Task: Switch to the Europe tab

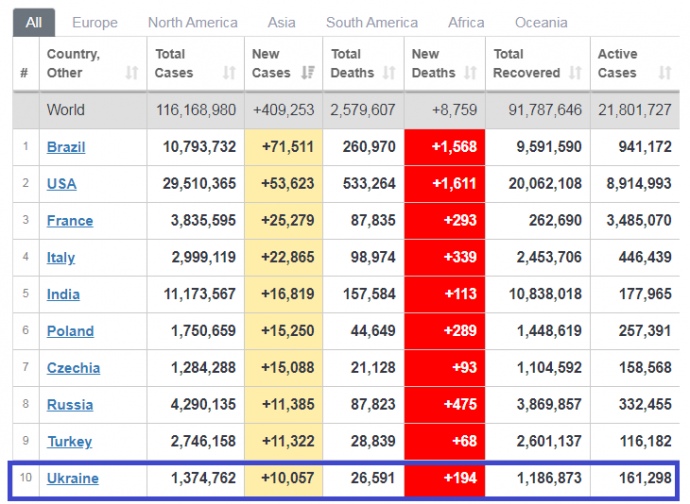Action: 95,22
